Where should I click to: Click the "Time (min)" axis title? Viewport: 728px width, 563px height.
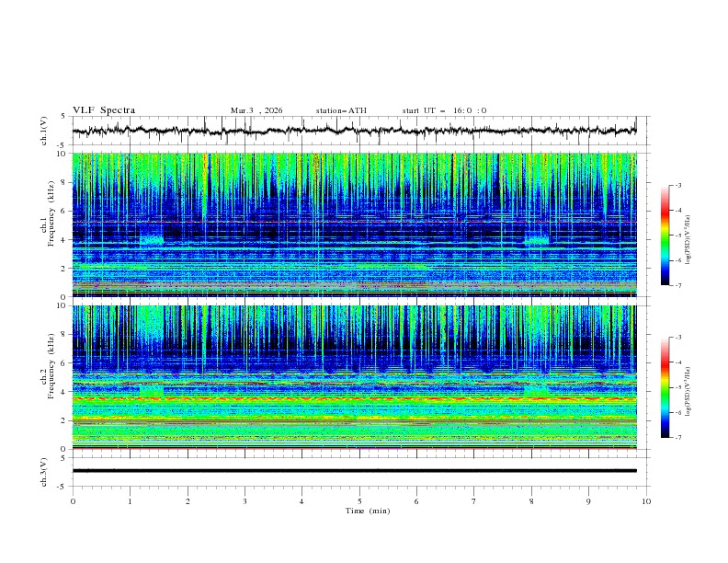click(x=368, y=511)
